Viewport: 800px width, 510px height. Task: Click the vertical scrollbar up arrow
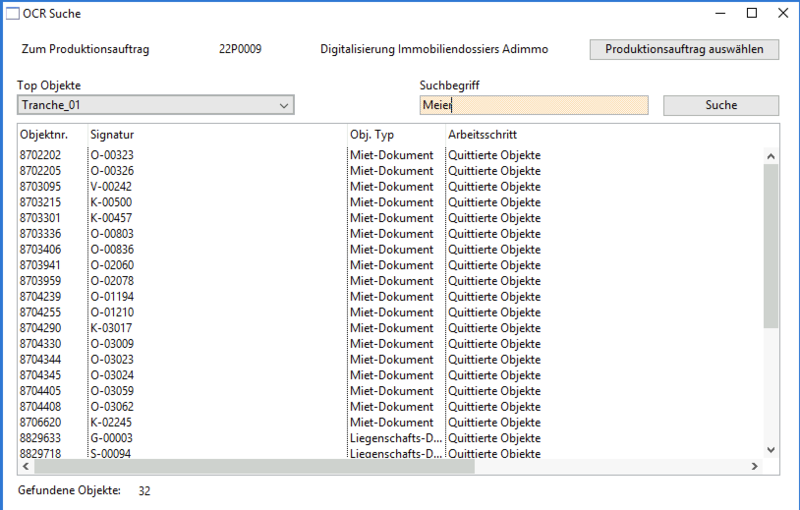[770, 156]
